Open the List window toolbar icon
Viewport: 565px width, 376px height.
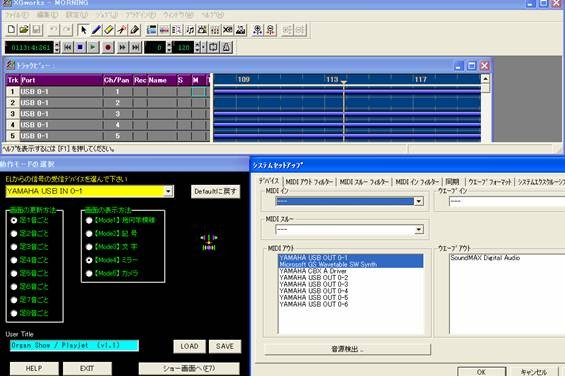point(177,30)
